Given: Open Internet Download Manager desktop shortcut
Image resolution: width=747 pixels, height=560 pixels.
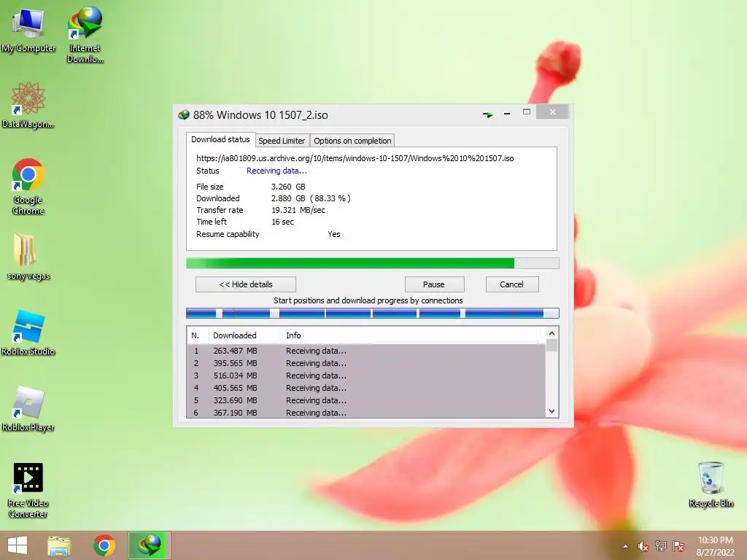Looking at the screenshot, I should pos(85,34).
